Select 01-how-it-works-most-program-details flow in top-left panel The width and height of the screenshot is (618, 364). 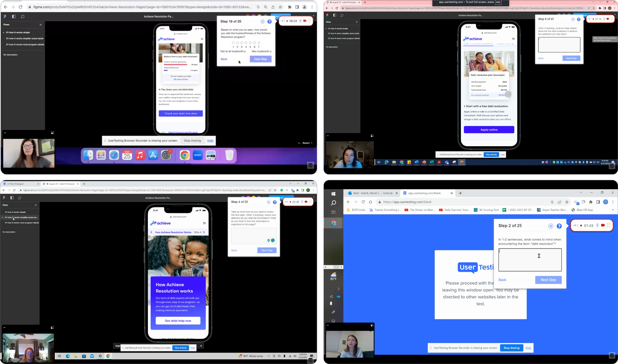coord(25,44)
